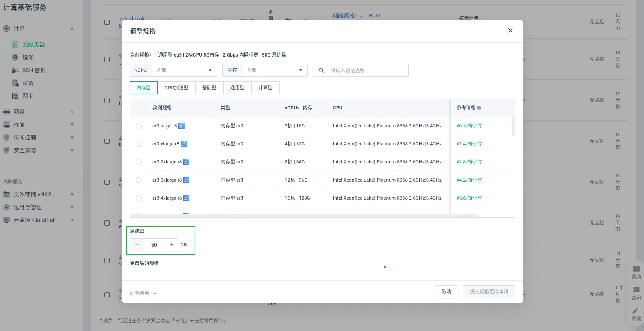Viewport: 644px width, 331px height.
Task: Click the 云监控 CloudSat icon
Action: pyautogui.click(x=6, y=220)
